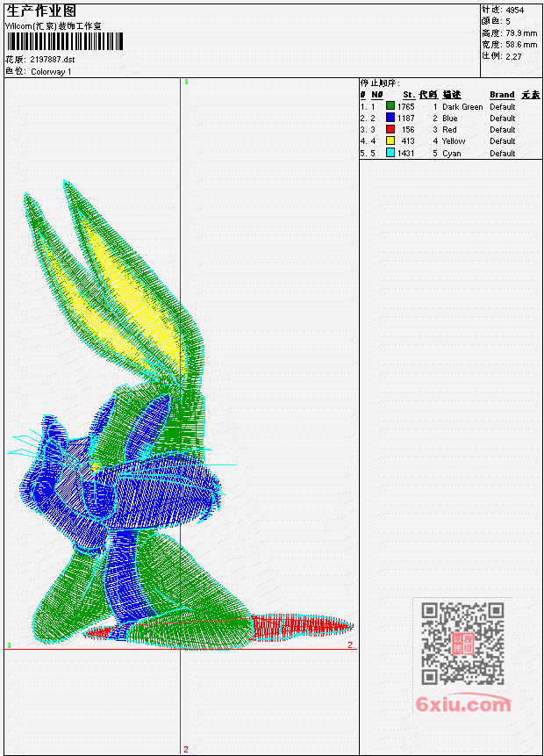Click the Cyan color swatch
Image resolution: width=544 pixels, height=756 pixels.
[390, 153]
